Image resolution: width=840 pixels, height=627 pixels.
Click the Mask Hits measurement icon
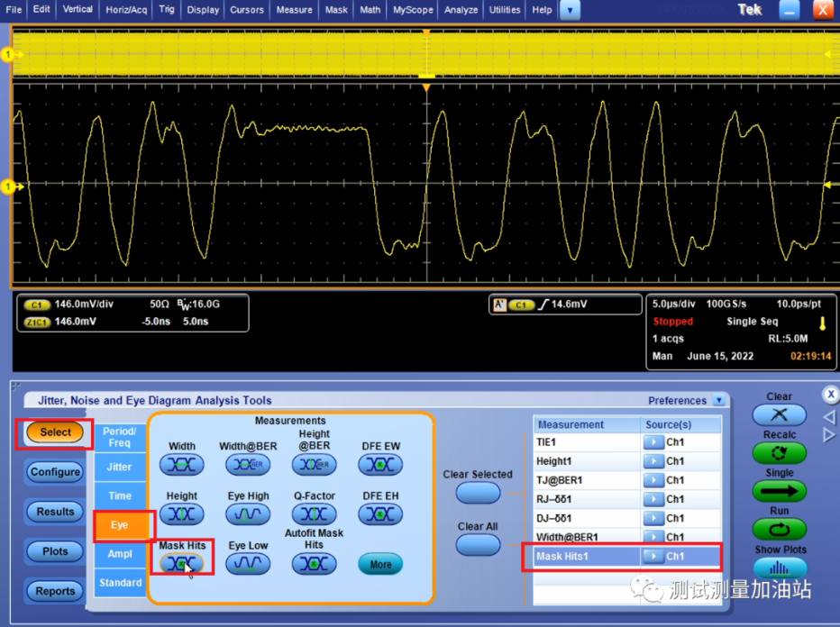point(181,564)
